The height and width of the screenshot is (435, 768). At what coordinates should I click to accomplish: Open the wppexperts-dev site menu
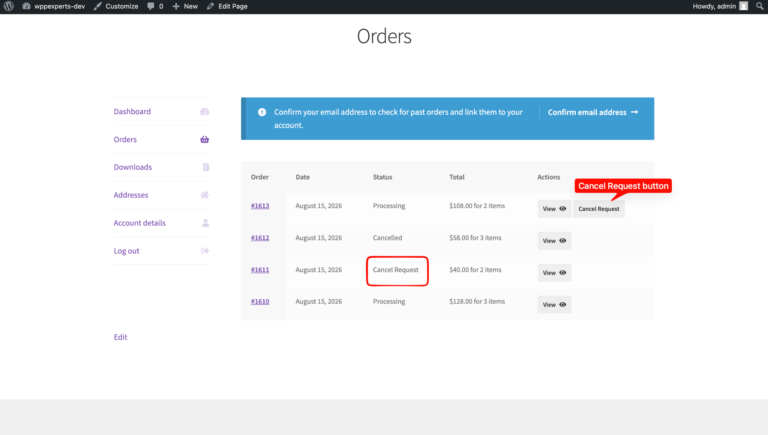coord(54,6)
